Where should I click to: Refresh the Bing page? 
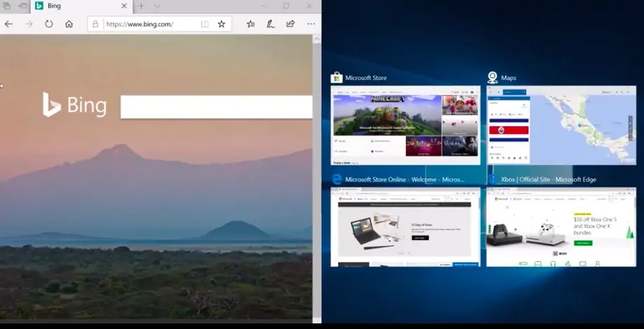49,24
